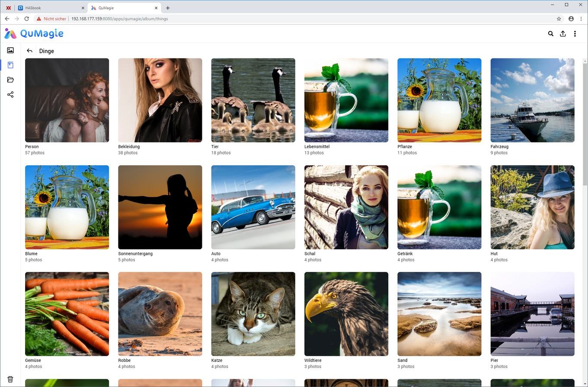Click the '57 photos' count
This screenshot has height=387, width=588.
[x=35, y=153]
